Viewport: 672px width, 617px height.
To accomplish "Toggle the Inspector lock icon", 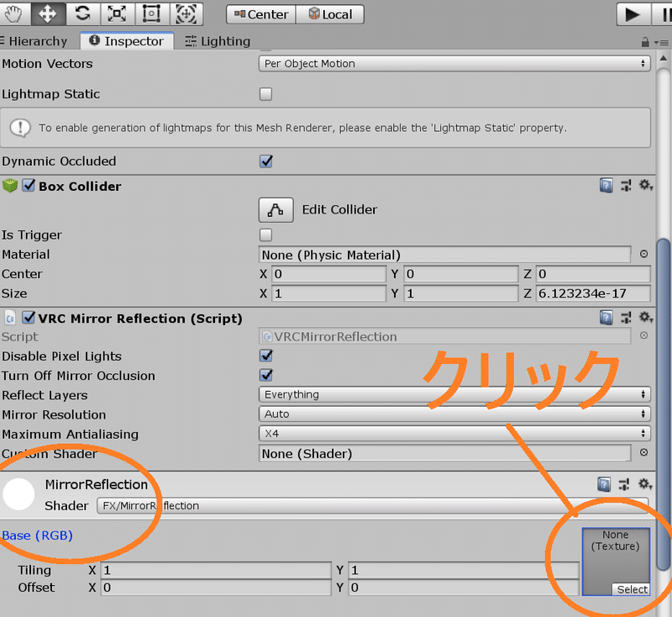I will [644, 42].
